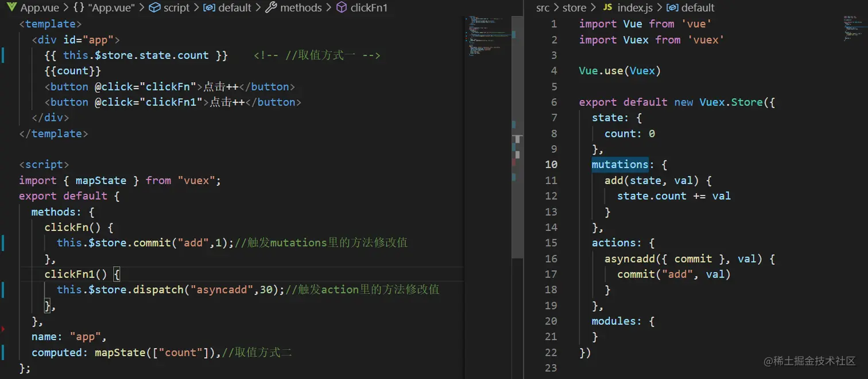This screenshot has height=379, width=868.
Task: Click line number 15 in index.js
Action: coord(551,243)
